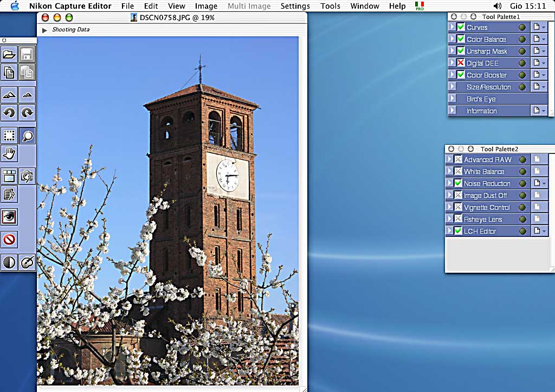This screenshot has height=392, width=555.
Task: Open the Settings menu
Action: [295, 6]
